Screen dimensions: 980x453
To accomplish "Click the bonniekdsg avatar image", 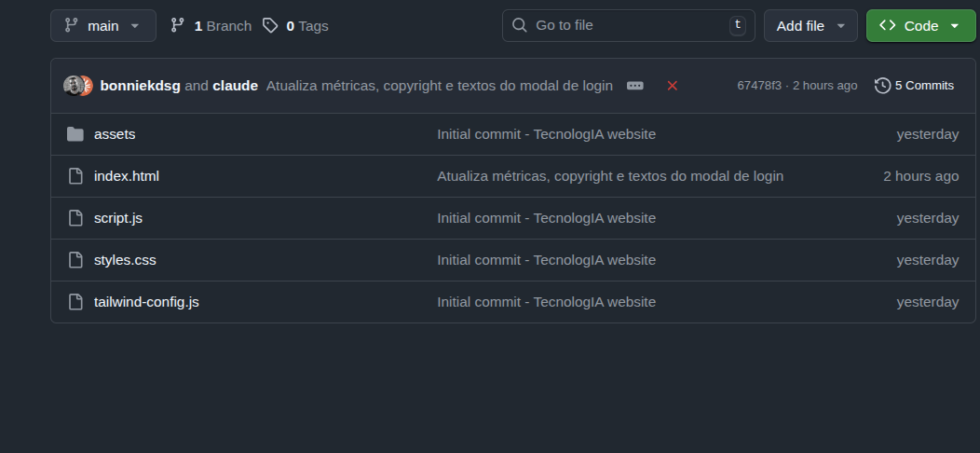I will point(74,86).
